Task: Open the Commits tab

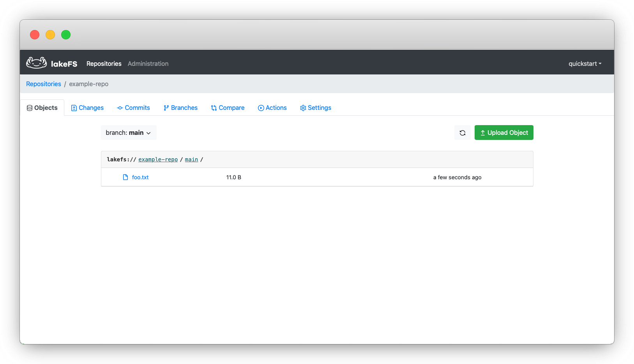Action: coord(133,108)
